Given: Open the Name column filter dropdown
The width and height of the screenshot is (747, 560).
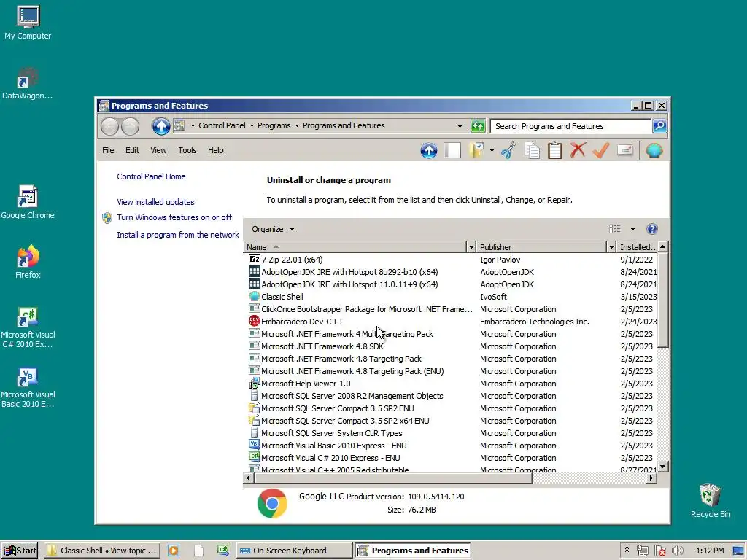Looking at the screenshot, I should (471, 247).
